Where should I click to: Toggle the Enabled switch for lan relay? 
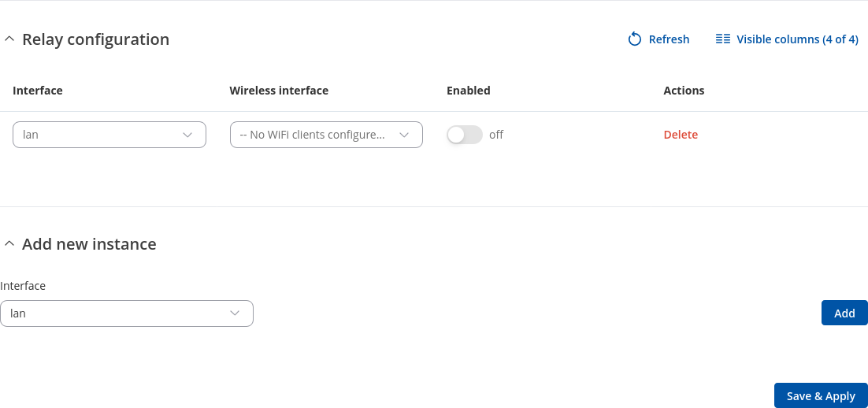point(464,135)
